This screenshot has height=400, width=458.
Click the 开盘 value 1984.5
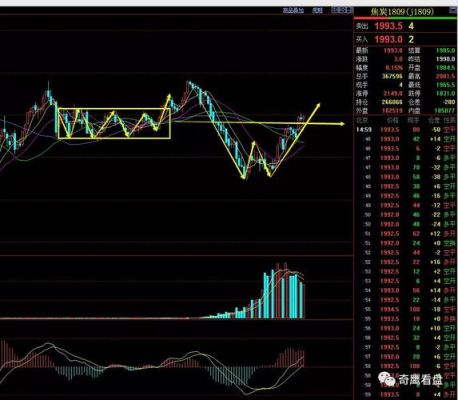[x=446, y=68]
